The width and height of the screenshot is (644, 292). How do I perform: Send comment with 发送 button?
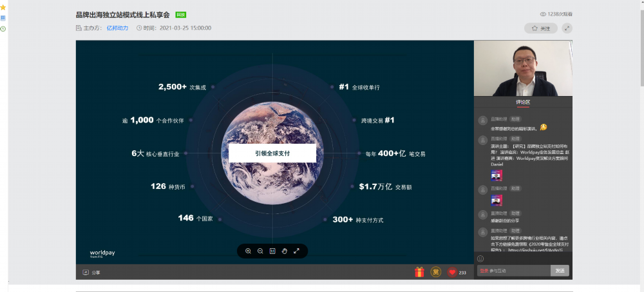(x=560, y=271)
